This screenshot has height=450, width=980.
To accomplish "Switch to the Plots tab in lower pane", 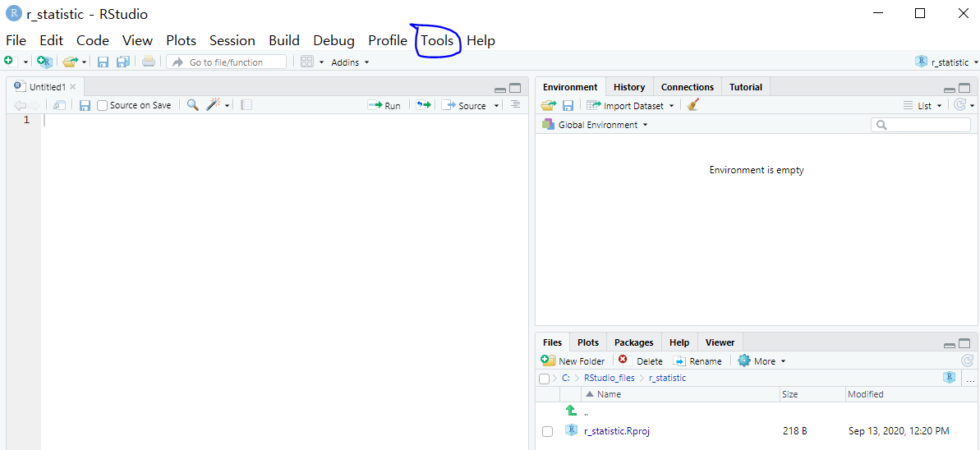I will [x=588, y=342].
